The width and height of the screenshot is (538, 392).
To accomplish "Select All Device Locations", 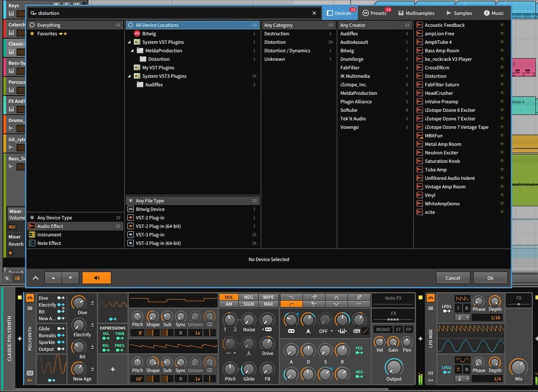I will click(x=193, y=25).
